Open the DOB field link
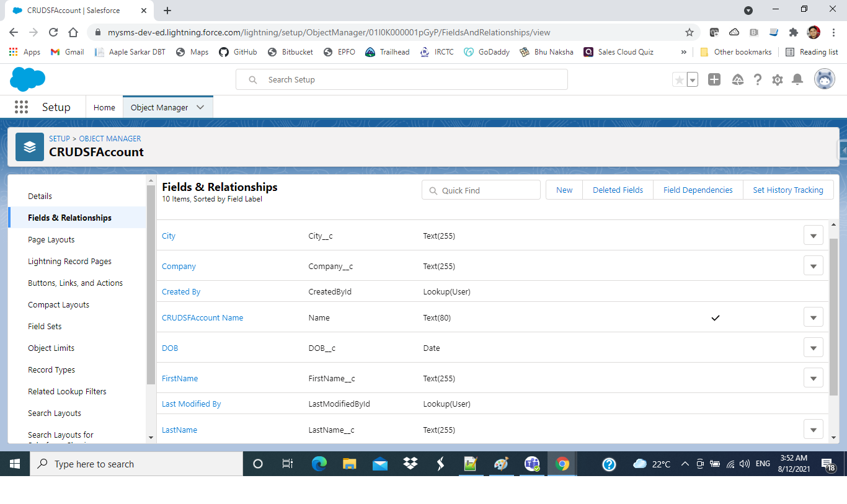 [170, 348]
